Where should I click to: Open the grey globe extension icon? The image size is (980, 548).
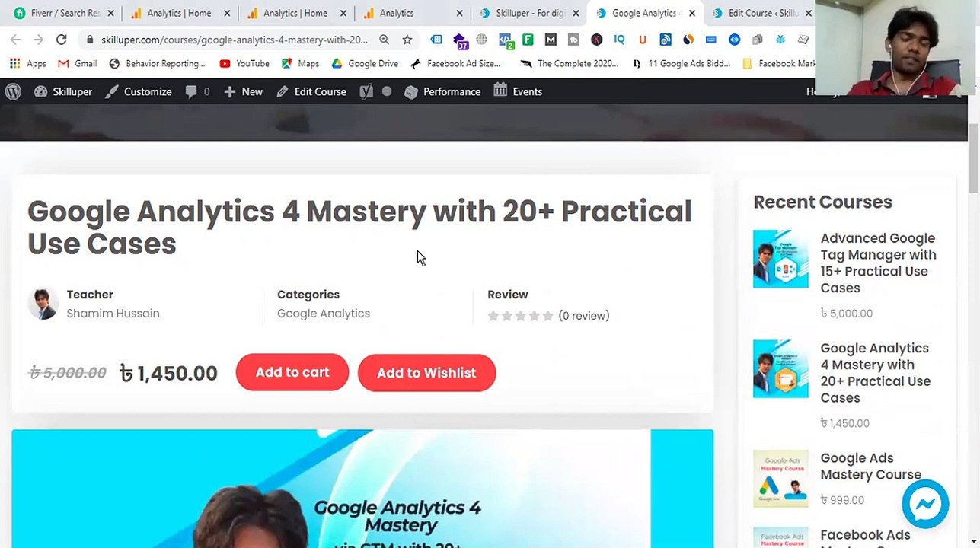[482, 40]
